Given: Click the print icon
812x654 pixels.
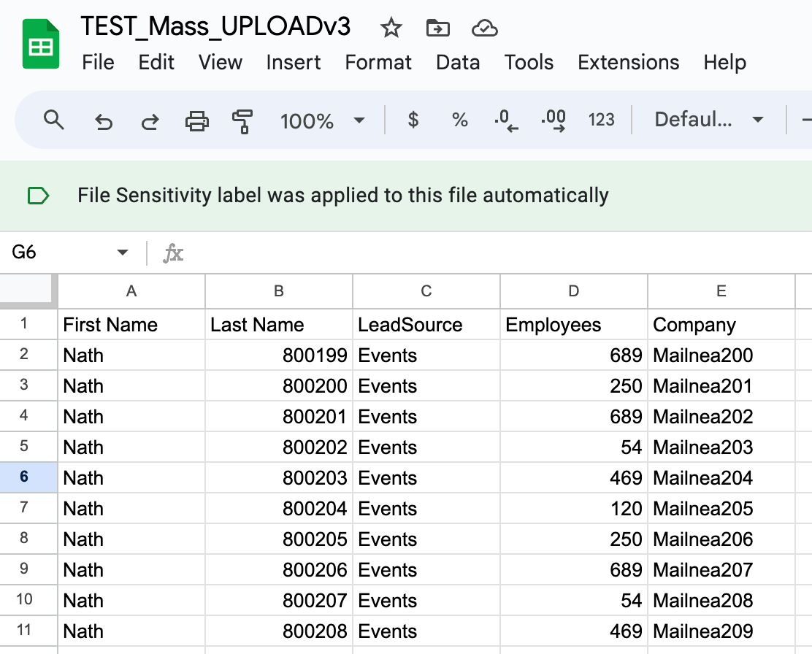Looking at the screenshot, I should coord(196,121).
